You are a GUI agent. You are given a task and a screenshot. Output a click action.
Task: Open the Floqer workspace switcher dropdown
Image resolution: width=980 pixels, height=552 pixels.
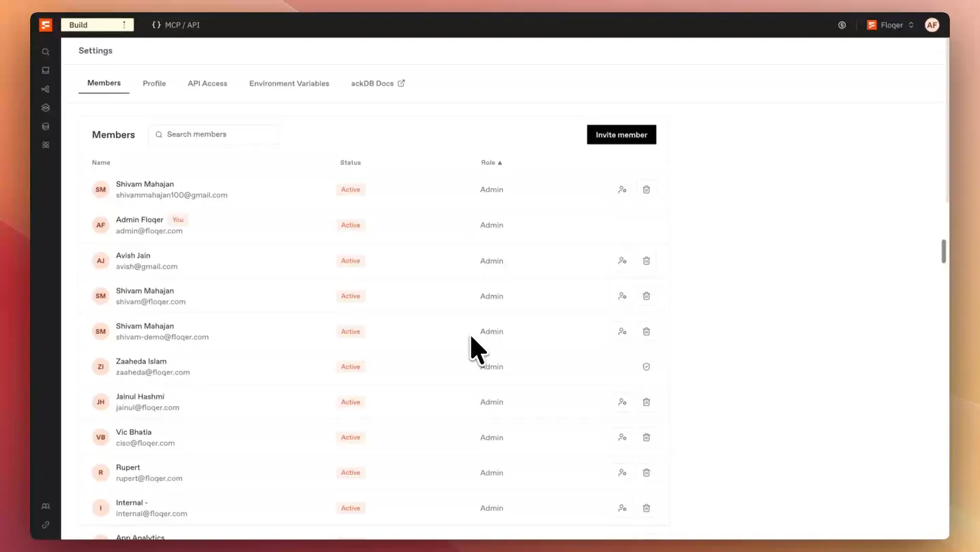[890, 25]
